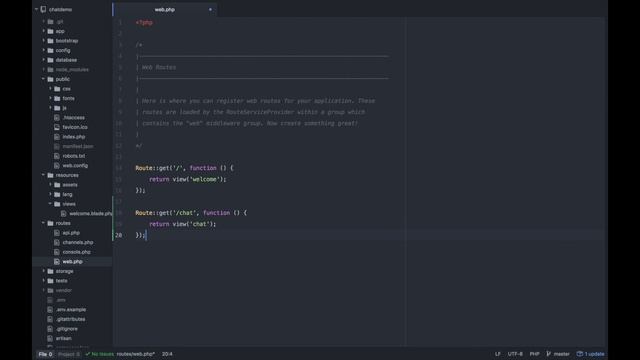The height and width of the screenshot is (360, 640).
Task: Click the code line return view('welcome');
Action: click(187, 179)
